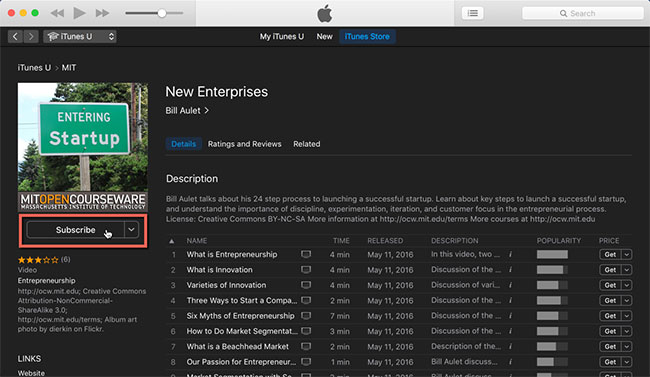650x377 pixels.
Task: Click video icon for Beachhead Market row
Action: pyautogui.click(x=306, y=347)
